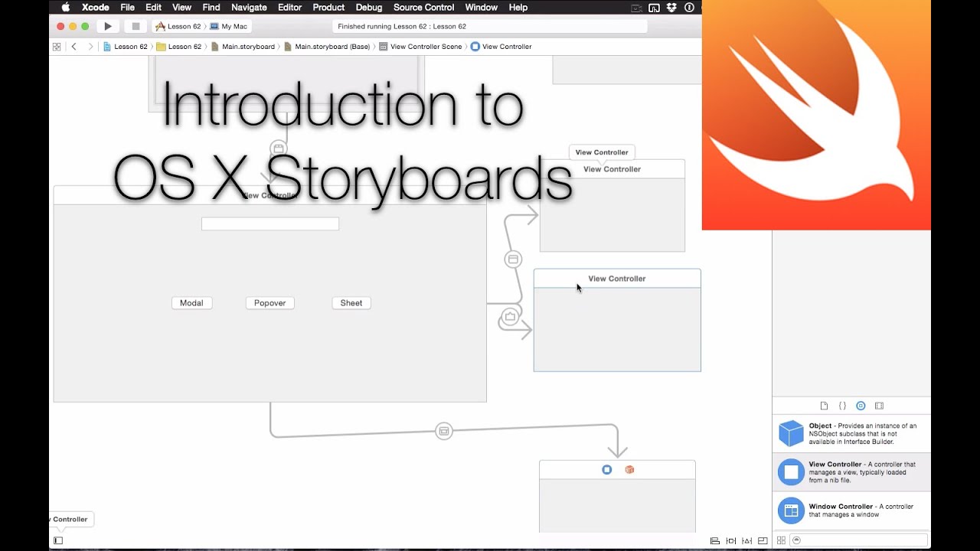Open the Align constraints menu icon

pos(714,540)
